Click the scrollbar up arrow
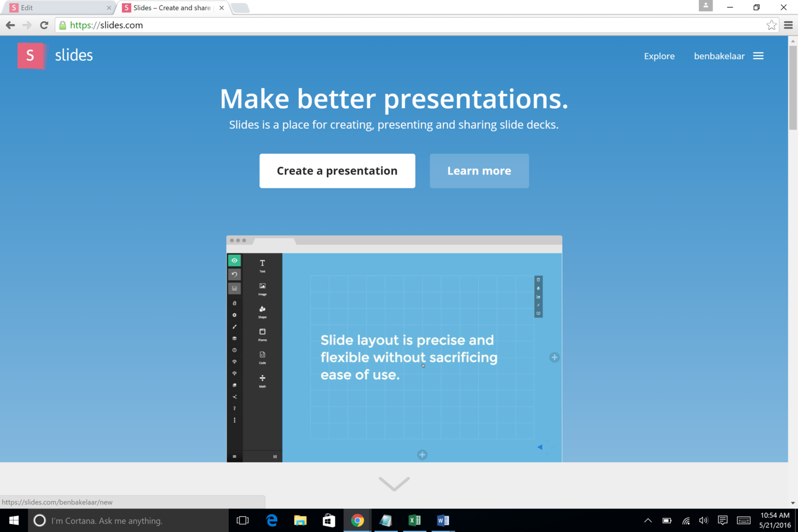The image size is (798, 532). 793,41
